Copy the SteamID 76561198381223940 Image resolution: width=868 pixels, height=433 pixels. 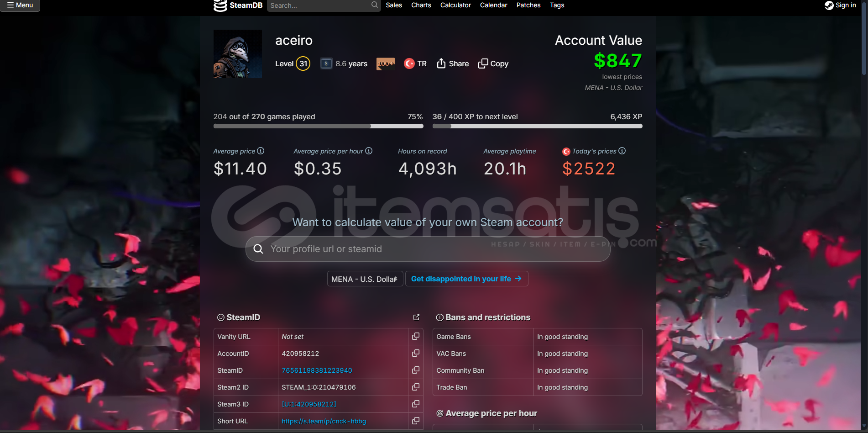[415, 370]
